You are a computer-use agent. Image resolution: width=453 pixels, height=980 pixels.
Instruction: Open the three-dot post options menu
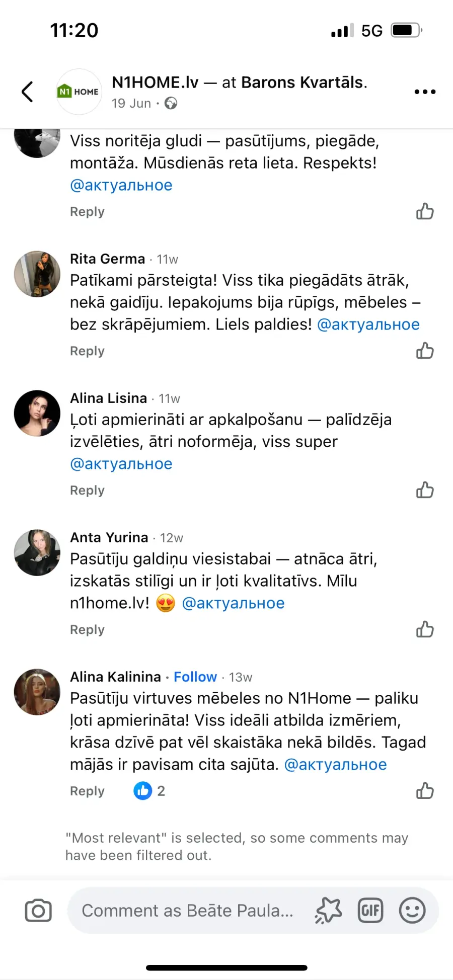coord(425,92)
